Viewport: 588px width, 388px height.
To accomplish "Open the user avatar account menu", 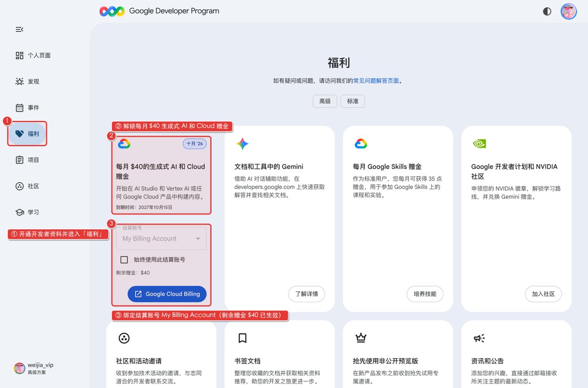I will pyautogui.click(x=569, y=11).
